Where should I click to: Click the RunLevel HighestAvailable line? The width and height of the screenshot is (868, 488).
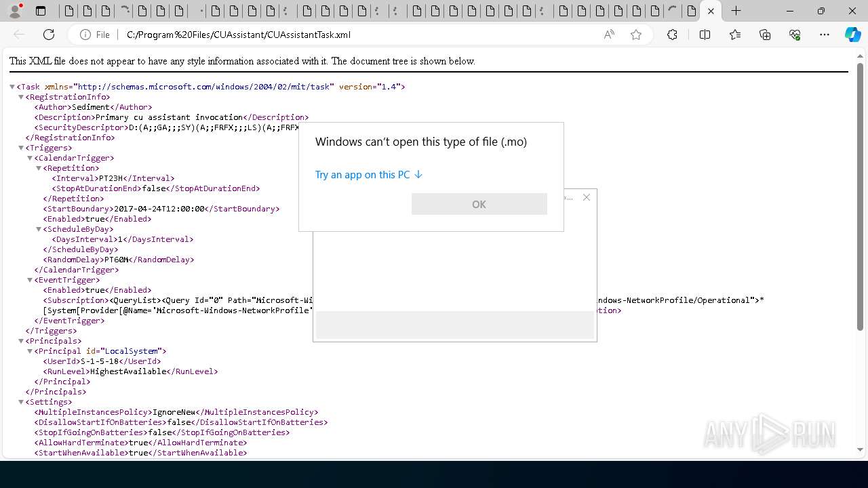pos(130,371)
